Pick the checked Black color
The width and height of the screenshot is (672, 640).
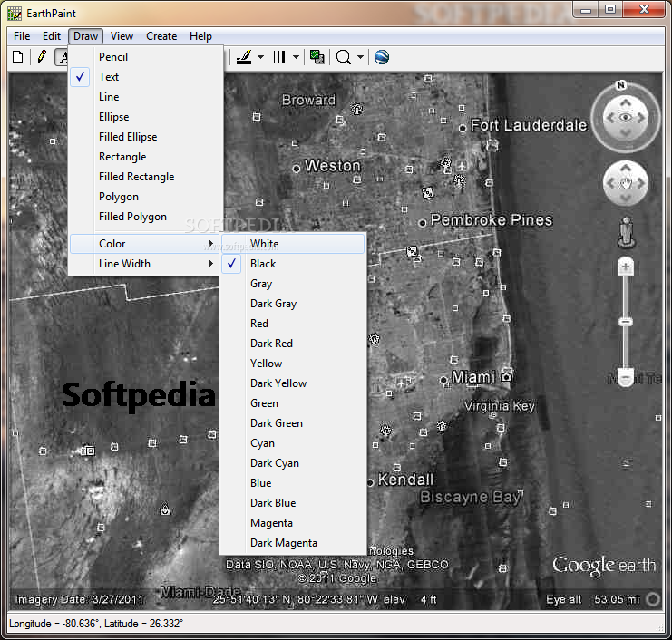click(293, 264)
